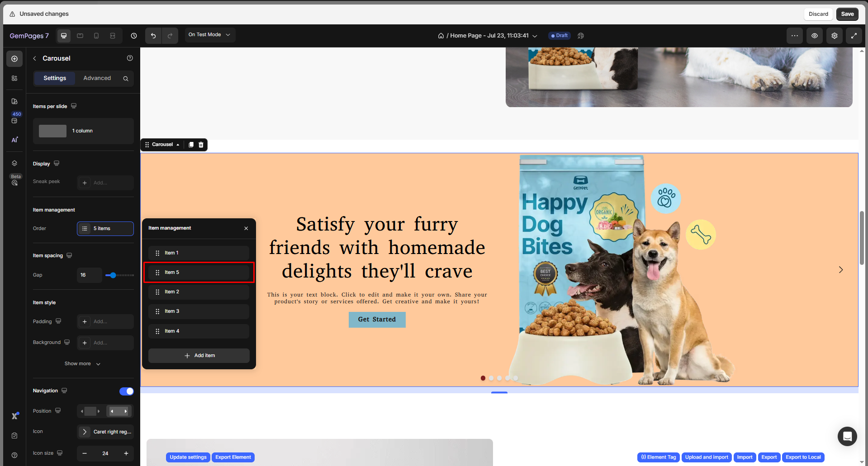The height and width of the screenshot is (466, 868).
Task: Select Item 4 in item management
Action: point(199,331)
